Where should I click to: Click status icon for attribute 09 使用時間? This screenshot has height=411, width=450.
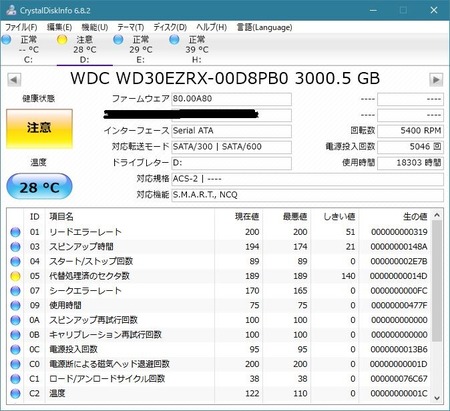point(15,305)
